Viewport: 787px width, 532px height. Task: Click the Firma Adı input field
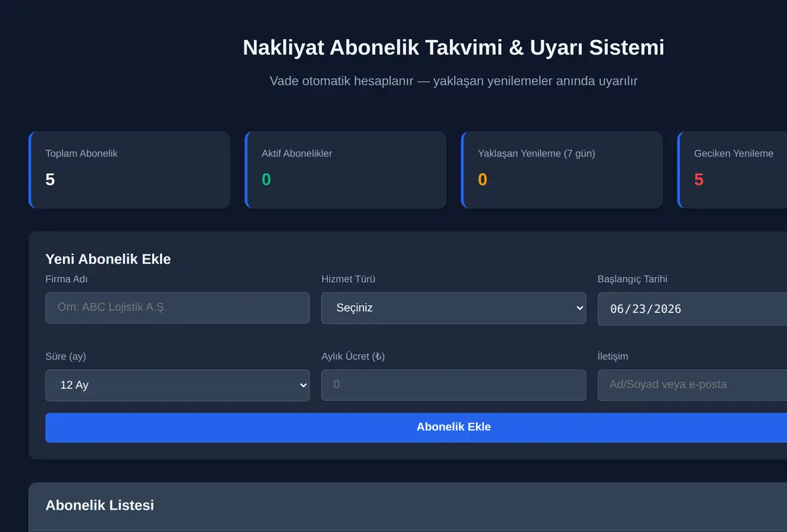(x=177, y=308)
